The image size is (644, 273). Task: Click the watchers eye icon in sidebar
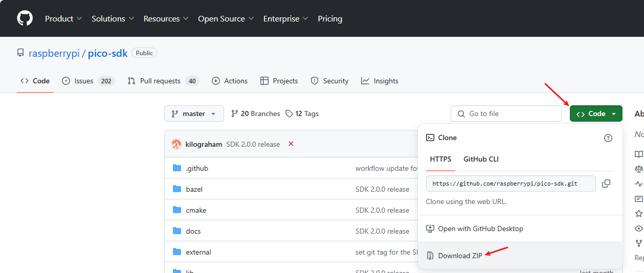[x=638, y=229]
